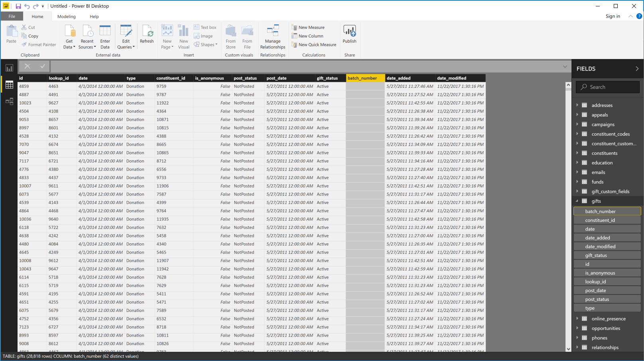
Task: Click the Copy command
Action: click(30, 36)
